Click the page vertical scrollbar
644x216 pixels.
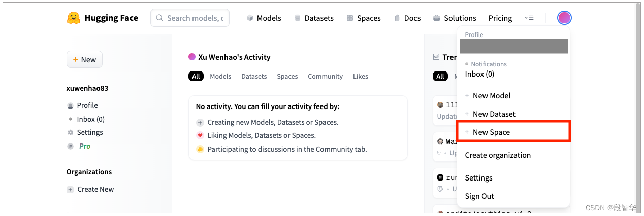pyautogui.click(x=638, y=108)
